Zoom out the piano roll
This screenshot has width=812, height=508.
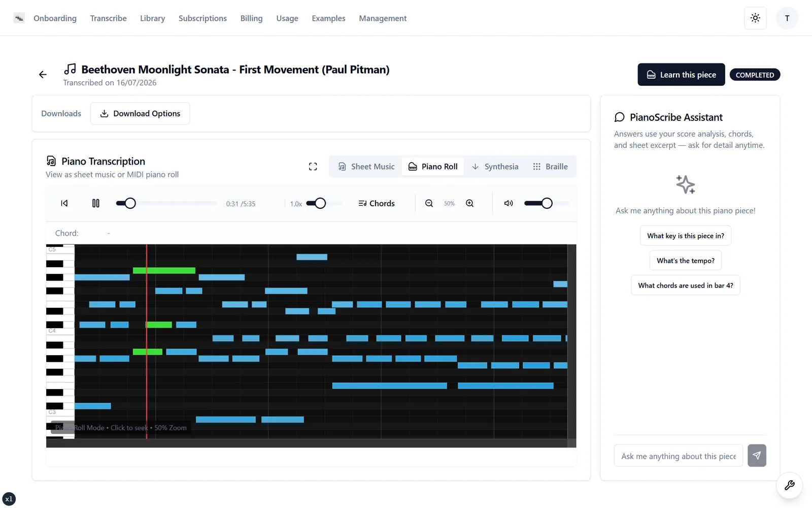(x=429, y=203)
